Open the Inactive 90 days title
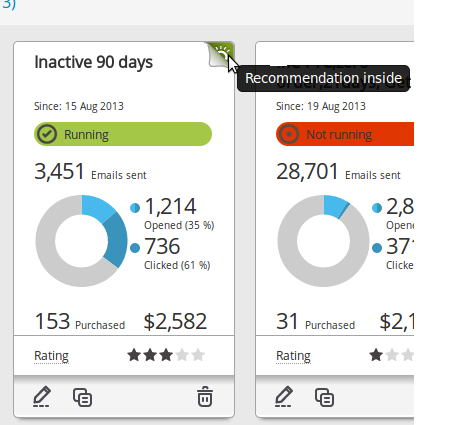 [94, 62]
